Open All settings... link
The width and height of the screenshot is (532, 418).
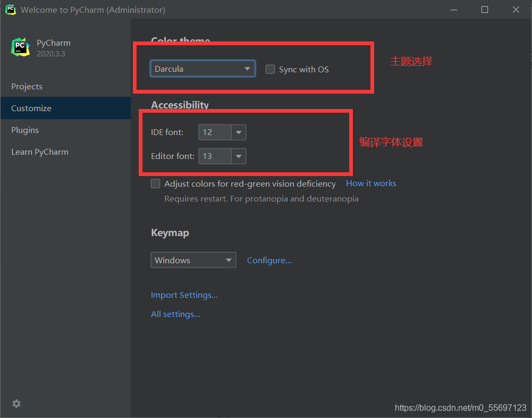pyautogui.click(x=175, y=314)
